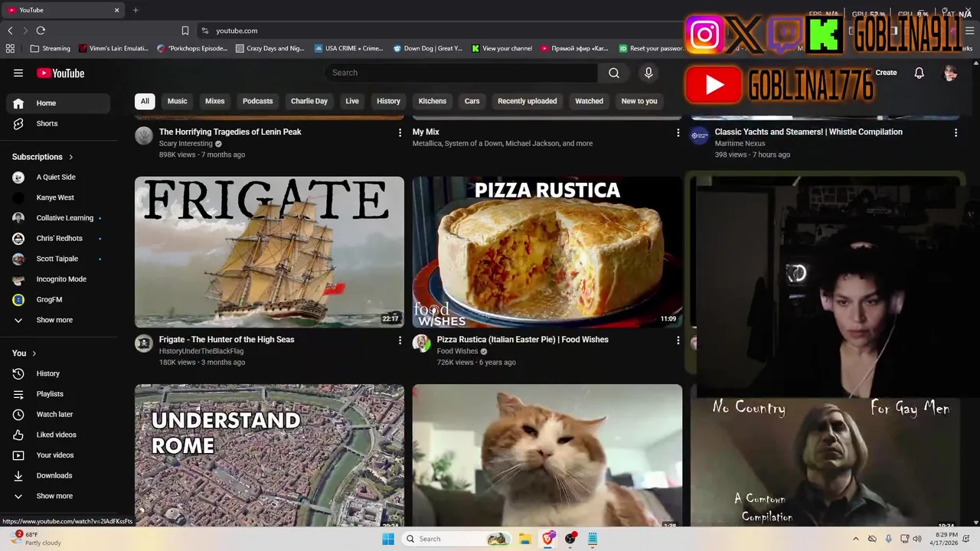Click the Food Wishes channel avatar
Image resolution: width=980 pixels, height=551 pixels.
click(422, 343)
